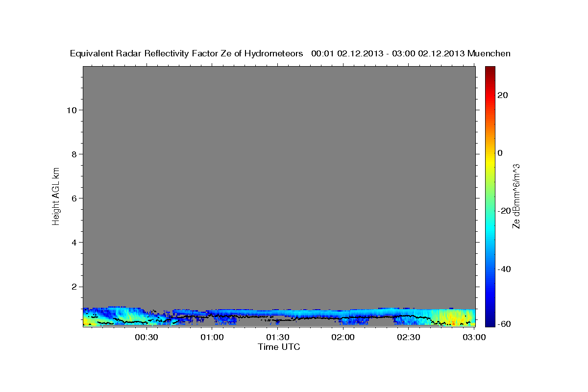Screen dimensions: 588x392
Task: Click the station name 'Muenchen' in the title
Action: click(x=489, y=54)
